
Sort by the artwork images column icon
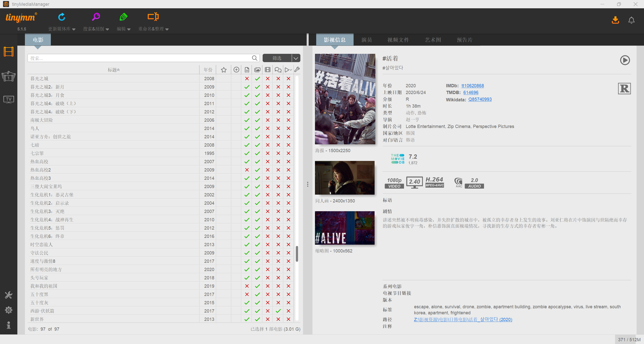(257, 70)
